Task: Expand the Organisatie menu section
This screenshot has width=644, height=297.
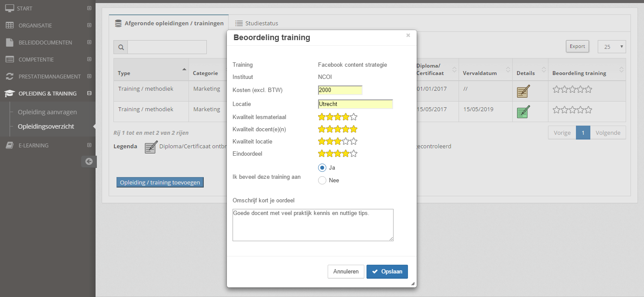Action: click(89, 25)
